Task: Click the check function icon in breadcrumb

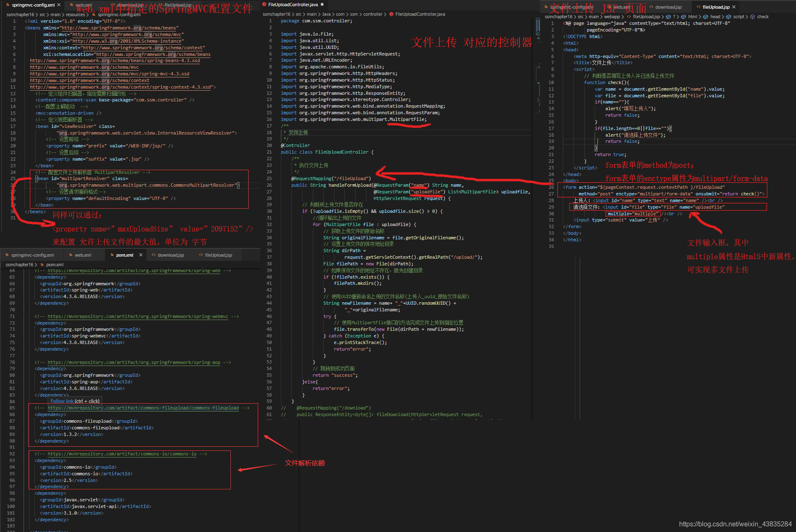Action: pyautogui.click(x=752, y=17)
